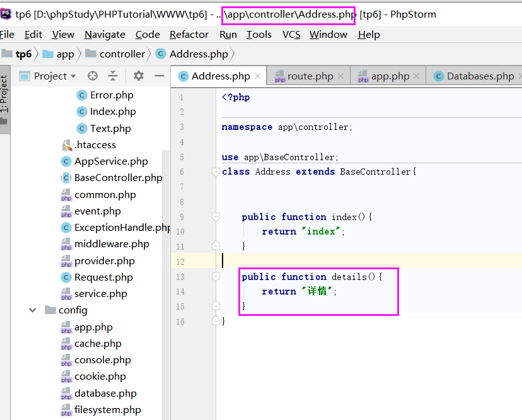Collapse the config folder in tree
Image resolution: width=522 pixels, height=420 pixels.
click(32, 310)
